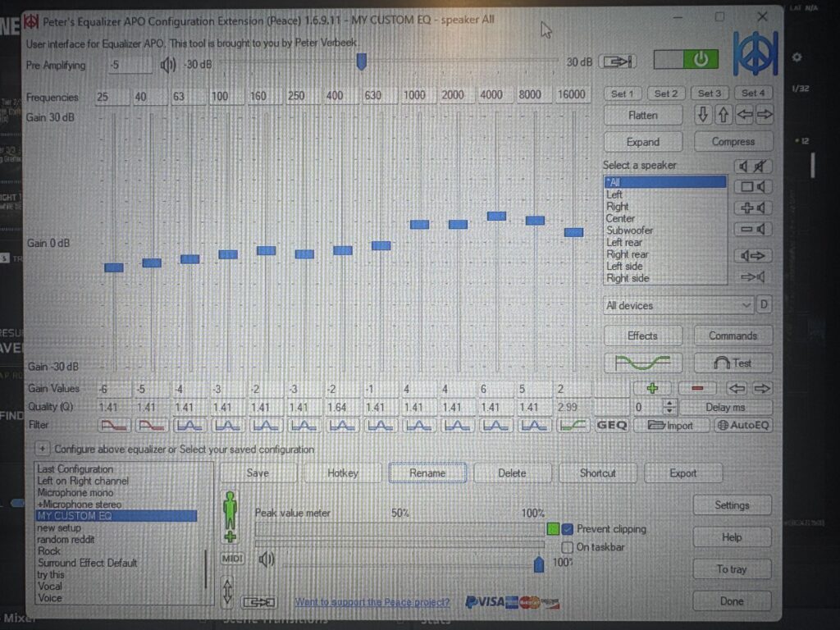840x630 pixels.
Task: Click the Pre Amplifying speaker mute icon
Action: tap(167, 65)
